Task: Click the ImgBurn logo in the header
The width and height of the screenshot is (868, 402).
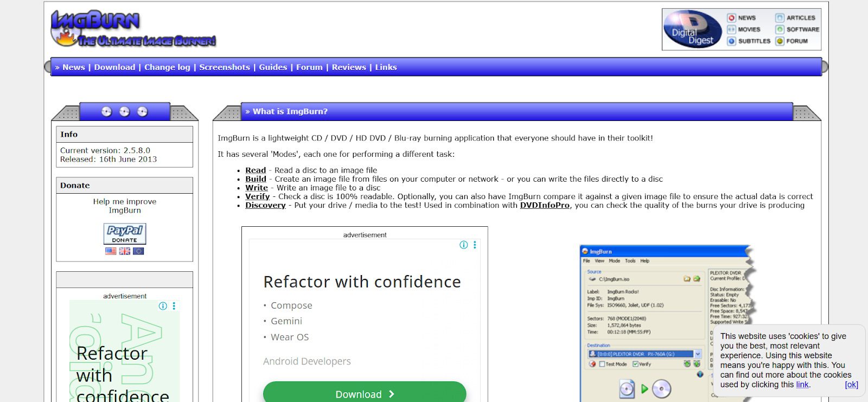Action: 133,29
